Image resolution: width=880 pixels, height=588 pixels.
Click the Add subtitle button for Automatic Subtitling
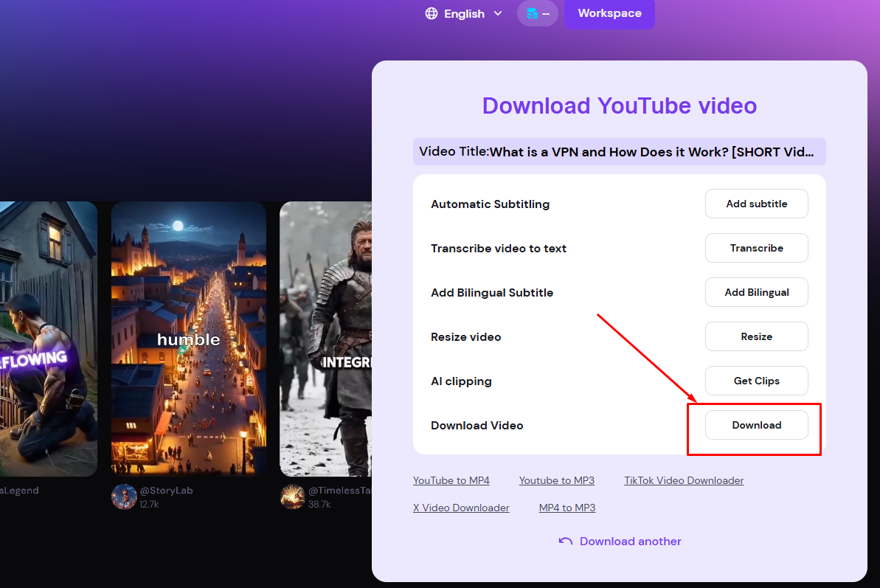(x=756, y=204)
